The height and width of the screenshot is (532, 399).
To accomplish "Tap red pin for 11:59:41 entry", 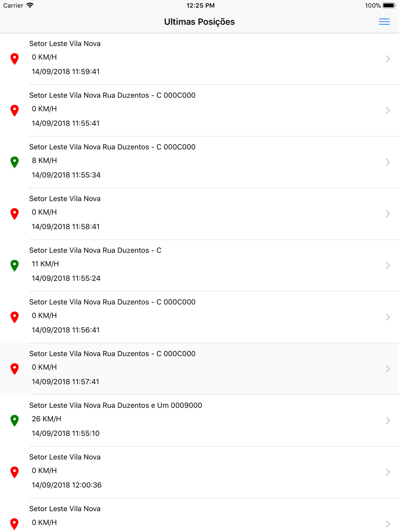I will (x=14, y=59).
